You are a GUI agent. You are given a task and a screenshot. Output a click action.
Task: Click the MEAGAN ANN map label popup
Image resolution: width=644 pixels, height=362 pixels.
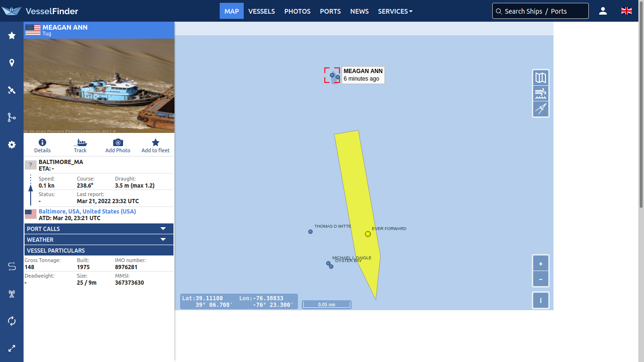pyautogui.click(x=363, y=75)
